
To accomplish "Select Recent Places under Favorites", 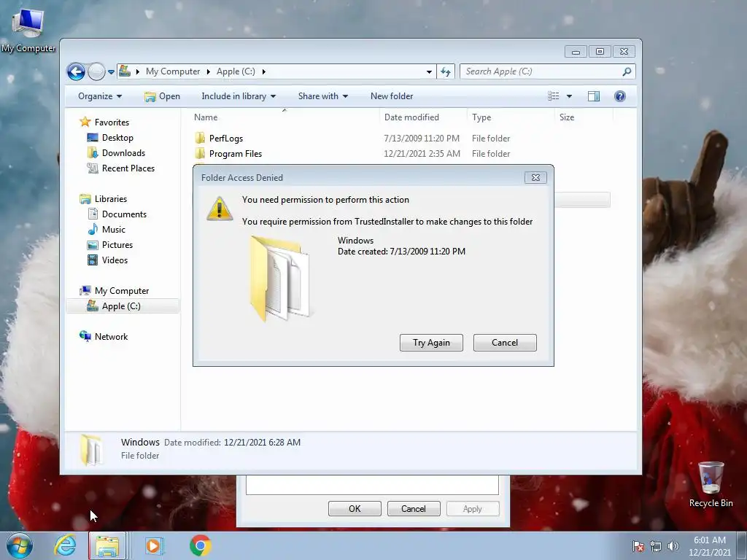I will (x=120, y=168).
